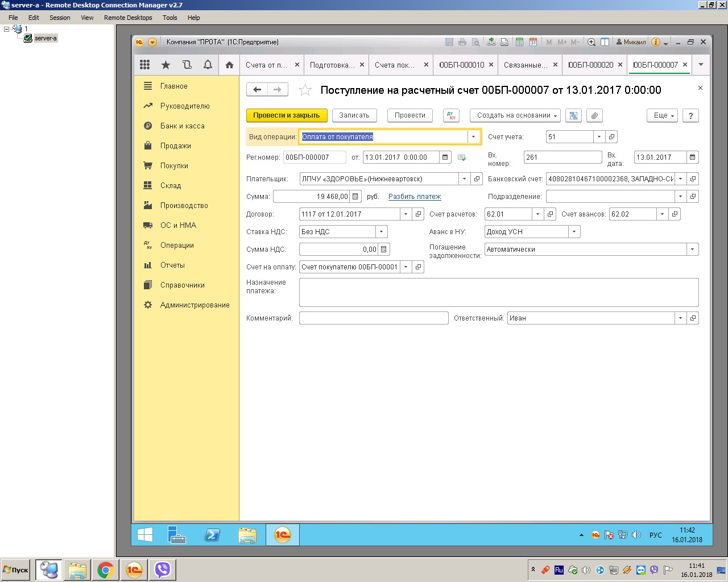The height and width of the screenshot is (582, 728).
Task: Open the calculator icon in the title bar
Action: pyautogui.click(x=519, y=42)
